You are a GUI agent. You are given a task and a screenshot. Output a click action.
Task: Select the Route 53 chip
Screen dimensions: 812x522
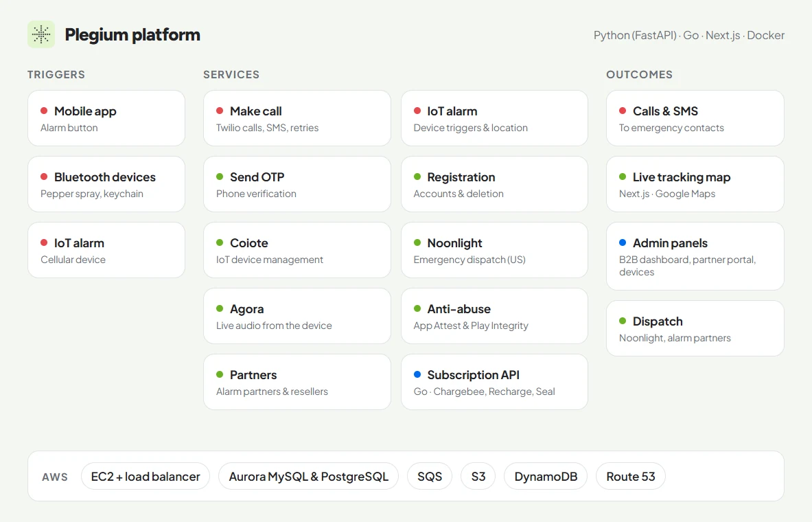tap(631, 477)
